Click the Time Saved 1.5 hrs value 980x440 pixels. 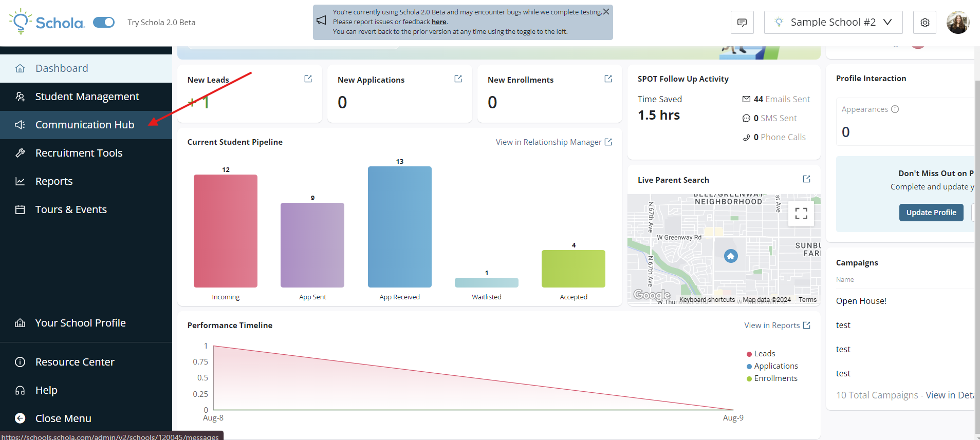659,115
